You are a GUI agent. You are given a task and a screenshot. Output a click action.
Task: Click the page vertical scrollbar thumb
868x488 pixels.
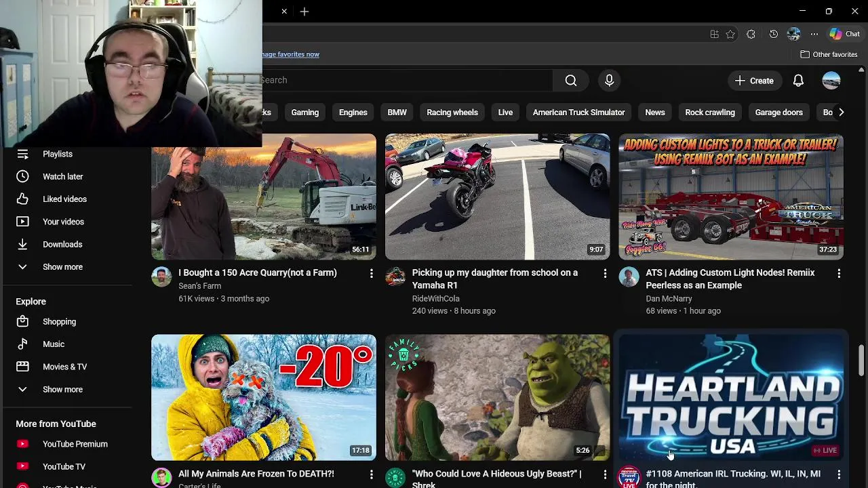point(861,360)
